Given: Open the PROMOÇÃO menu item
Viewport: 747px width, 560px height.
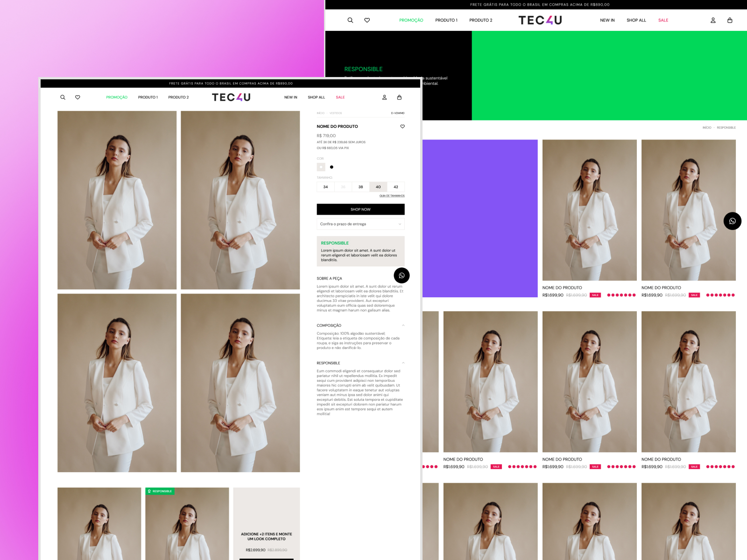Looking at the screenshot, I should click(x=116, y=97).
